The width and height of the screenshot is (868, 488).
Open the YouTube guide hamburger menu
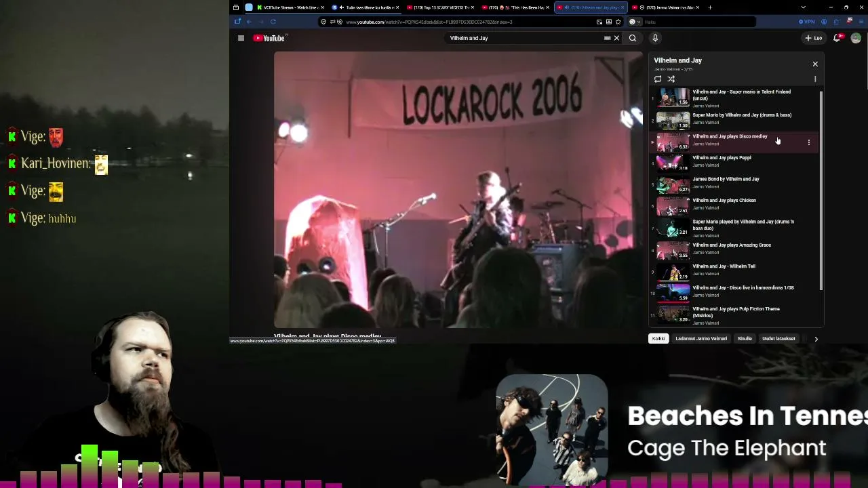tap(241, 38)
